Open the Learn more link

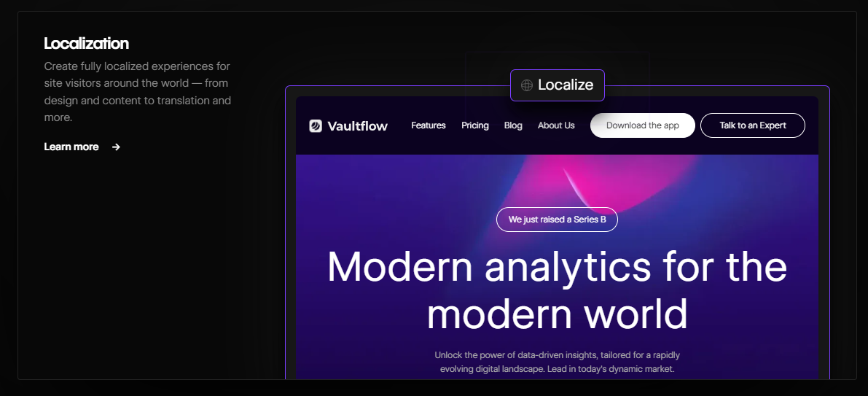(x=71, y=147)
